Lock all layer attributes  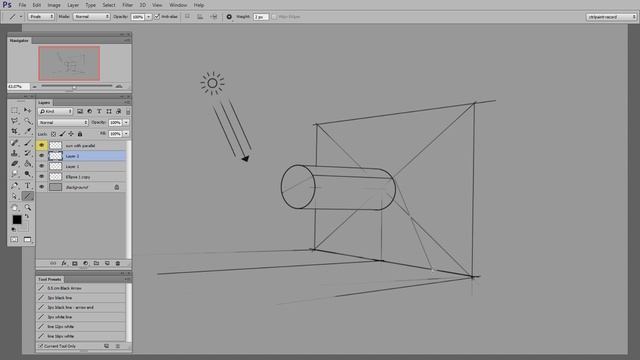pyautogui.click(x=80, y=134)
